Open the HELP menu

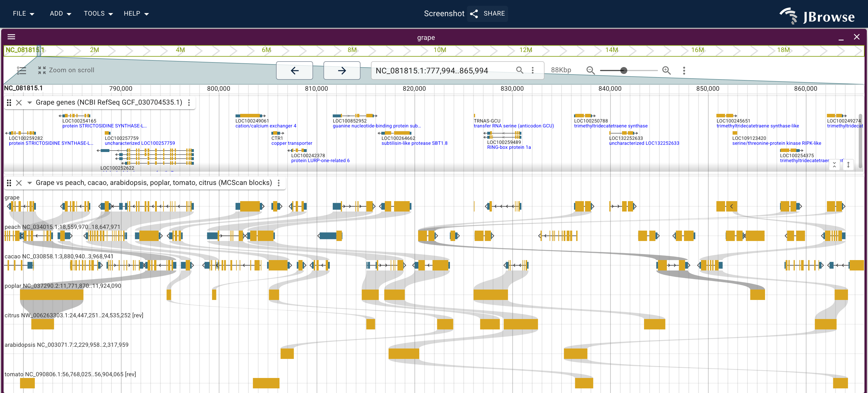[136, 14]
